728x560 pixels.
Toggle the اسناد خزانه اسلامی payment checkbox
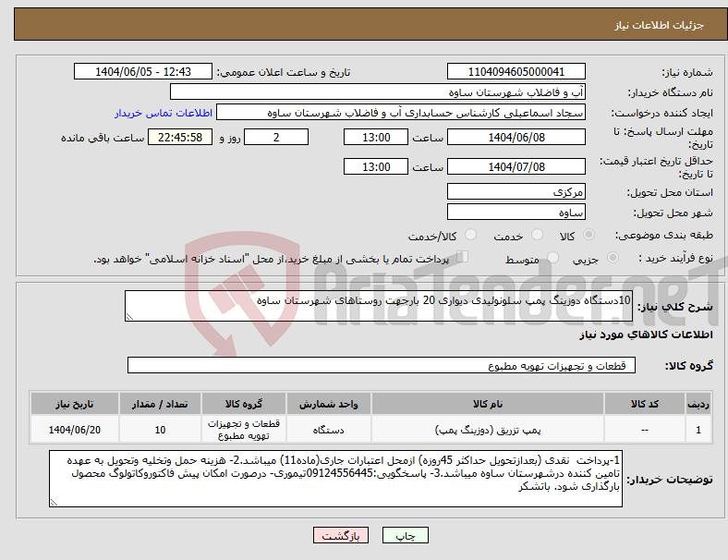(x=463, y=257)
